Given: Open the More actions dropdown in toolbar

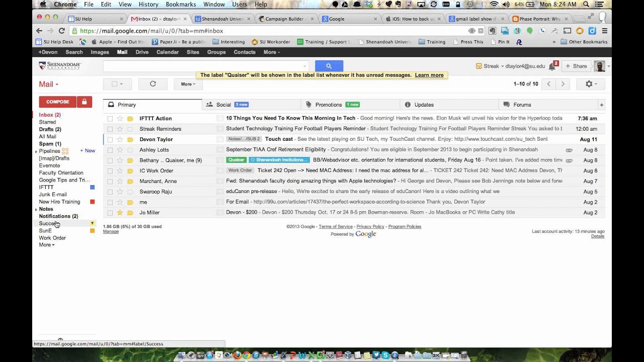Looking at the screenshot, I should tap(188, 84).
